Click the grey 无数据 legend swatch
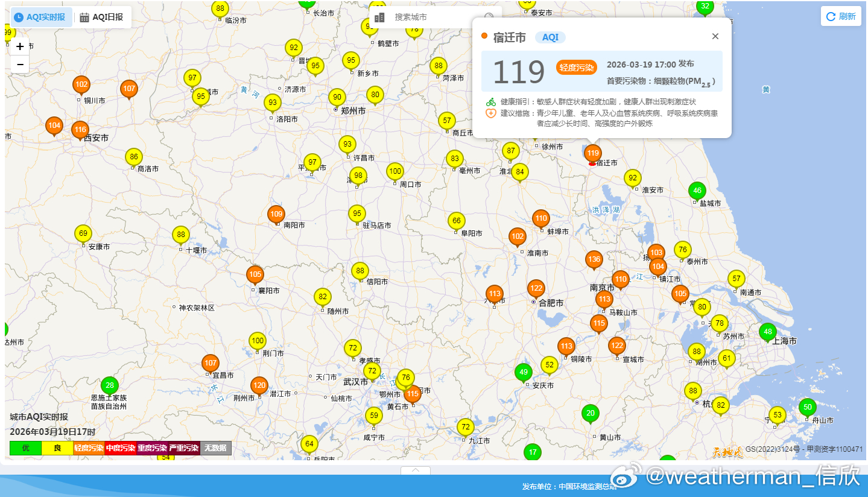The height and width of the screenshot is (497, 868). 215,448
